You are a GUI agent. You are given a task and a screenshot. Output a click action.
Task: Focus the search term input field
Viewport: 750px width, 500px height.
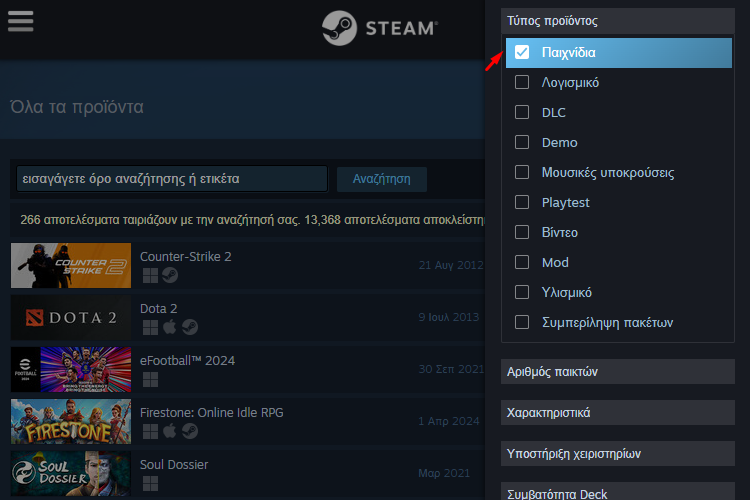click(172, 179)
